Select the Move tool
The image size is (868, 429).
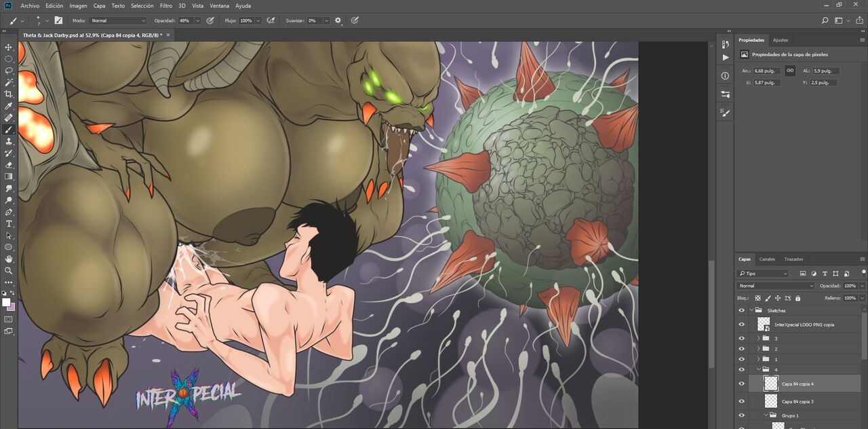click(9, 47)
